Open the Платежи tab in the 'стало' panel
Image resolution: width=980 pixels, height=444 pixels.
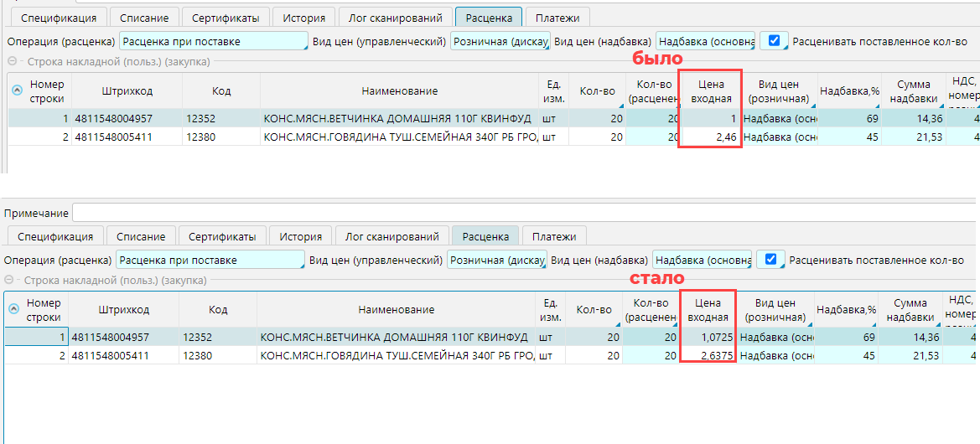(x=553, y=237)
